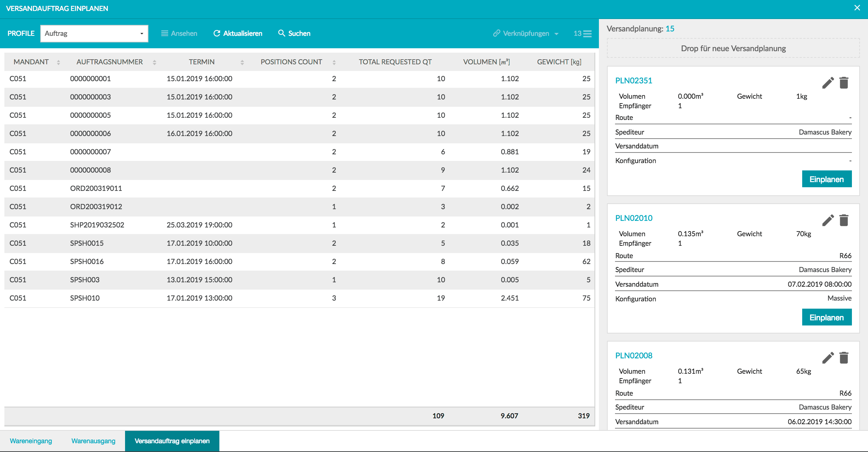
Task: Select order row SPSH010
Action: coord(299,298)
